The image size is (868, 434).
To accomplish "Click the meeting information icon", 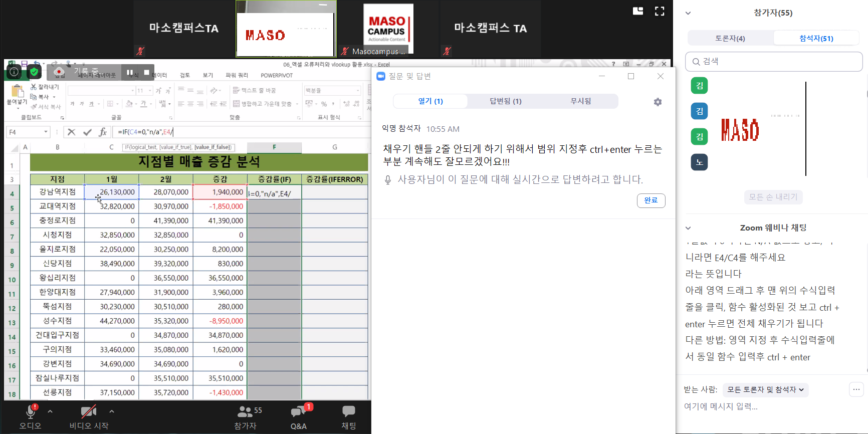I will 14,72.
